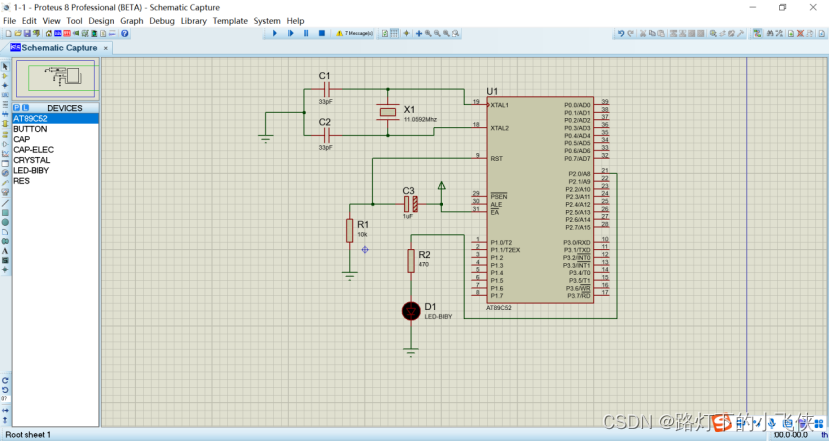Select LED-BIBY from the devices list

[55, 170]
